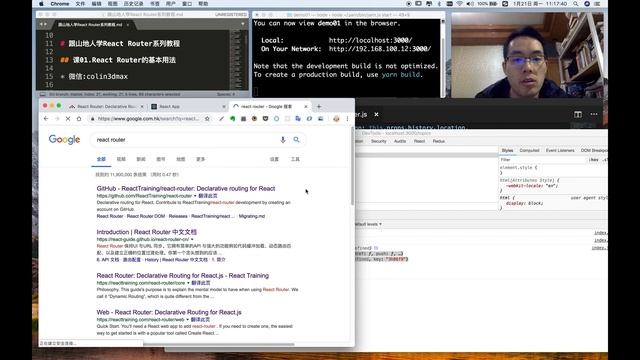The height and width of the screenshot is (360, 640).
Task: Switch to the Styles pane in DevTools
Action: click(x=507, y=151)
